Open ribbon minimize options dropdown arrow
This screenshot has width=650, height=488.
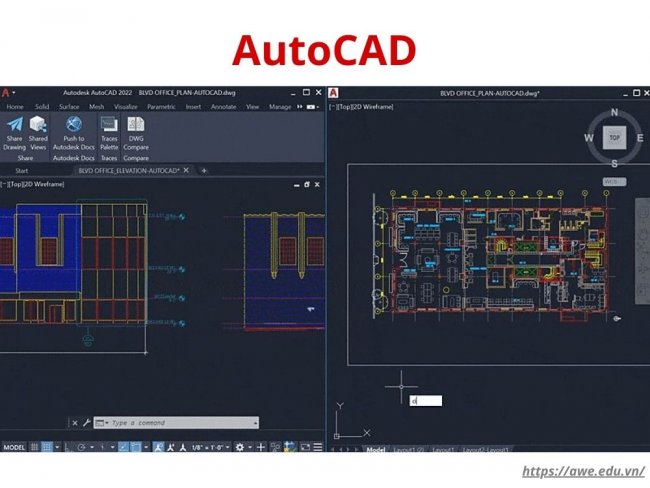pos(318,107)
